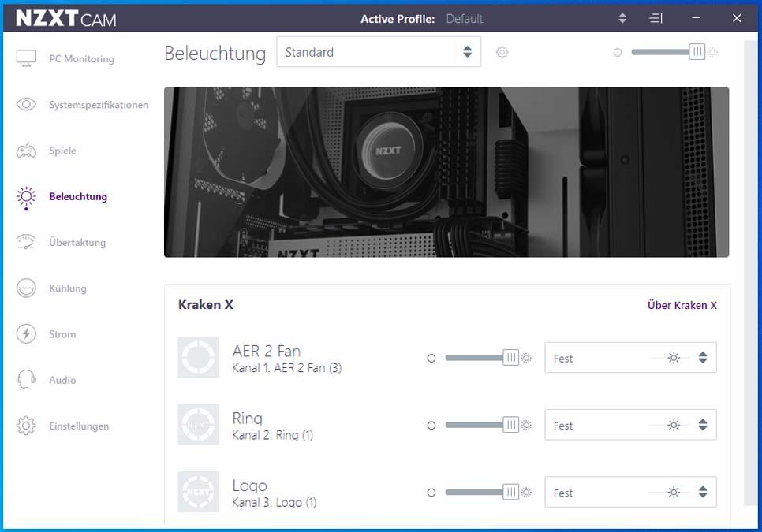The image size is (762, 532).
Task: Click the global brightness off circle at top
Action: point(617,53)
